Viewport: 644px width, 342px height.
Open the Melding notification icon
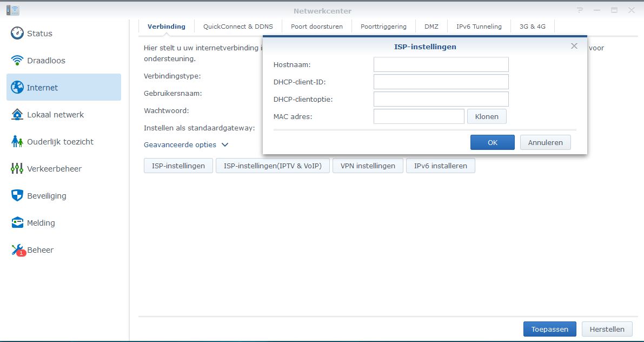pos(17,222)
